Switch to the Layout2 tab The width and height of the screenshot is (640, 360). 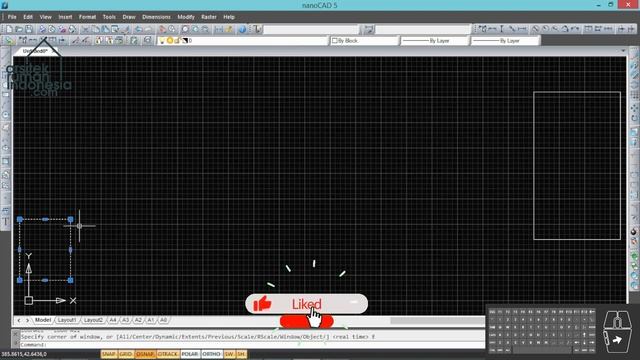pyautogui.click(x=93, y=320)
